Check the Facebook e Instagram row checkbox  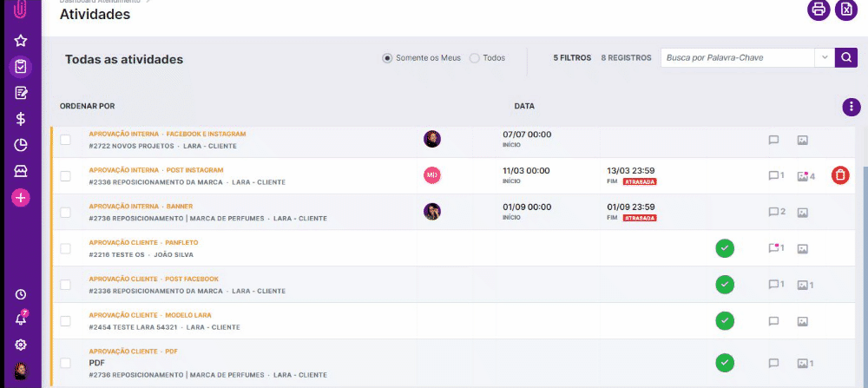point(65,140)
